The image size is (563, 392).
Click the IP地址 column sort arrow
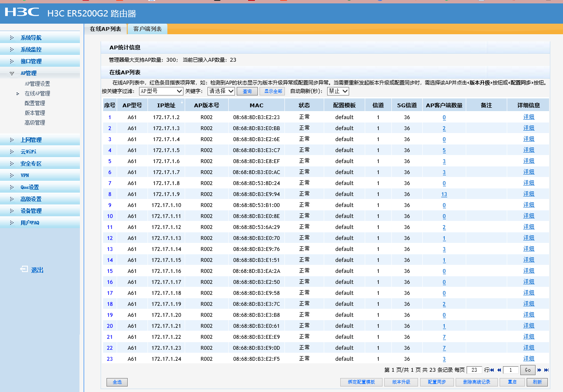182,103
